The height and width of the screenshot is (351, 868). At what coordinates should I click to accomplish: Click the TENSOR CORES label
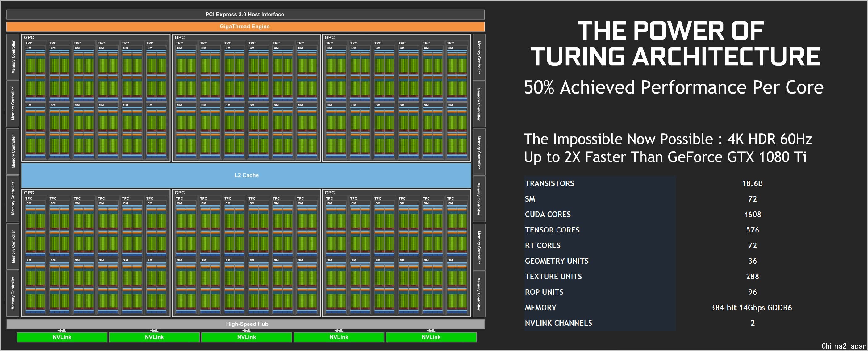[x=552, y=230]
